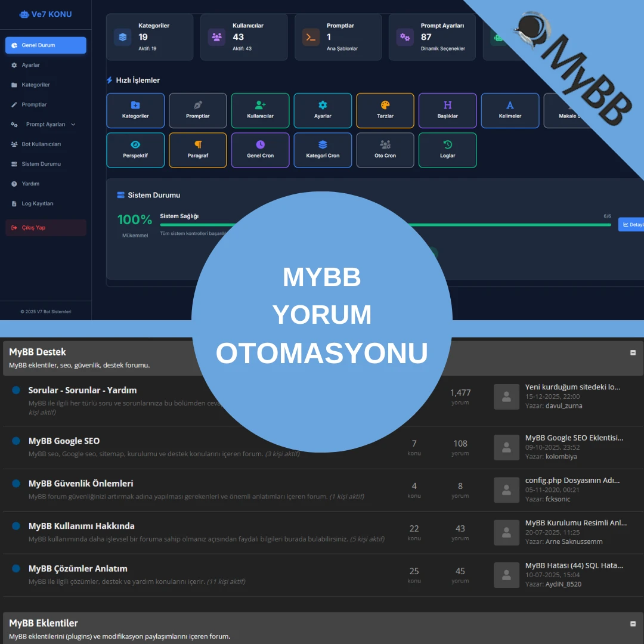Screen dimensions: 644x644
Task: Open the MyBB Çözümler Anlatım forum
Action: [x=78, y=569]
